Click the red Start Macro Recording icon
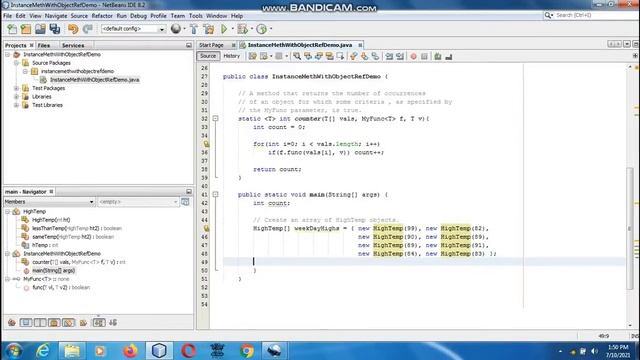The height and width of the screenshot is (360, 640). coord(413,56)
